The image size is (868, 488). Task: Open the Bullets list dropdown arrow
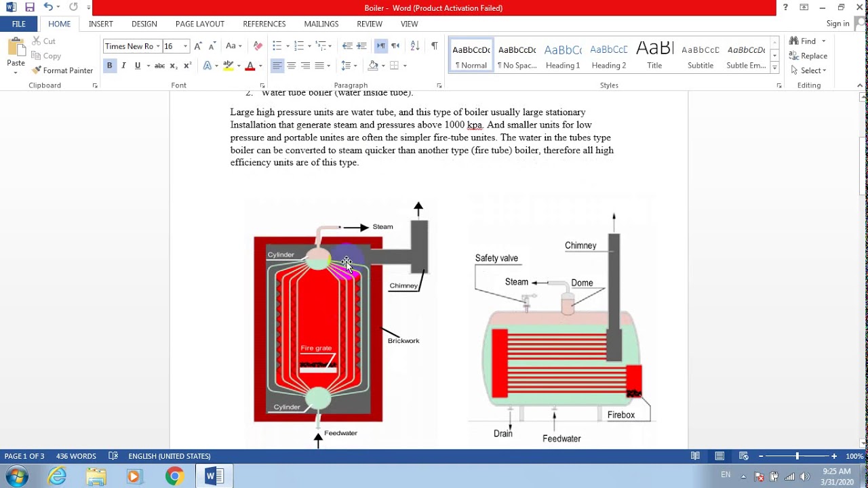click(288, 46)
